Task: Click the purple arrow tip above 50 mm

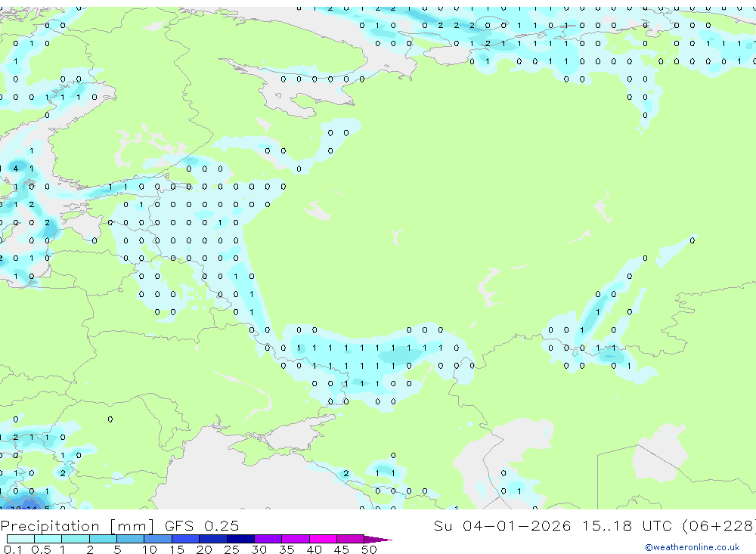Action: (x=378, y=540)
